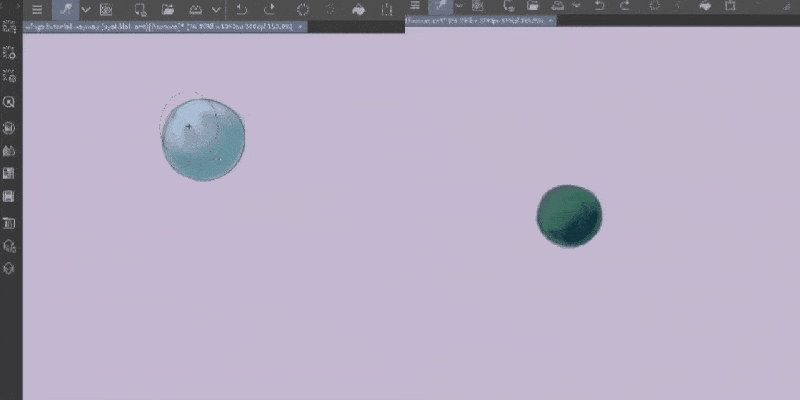This screenshot has height=400, width=800.
Task: Close the document tab of the green-sphere window
Action: 549,20
